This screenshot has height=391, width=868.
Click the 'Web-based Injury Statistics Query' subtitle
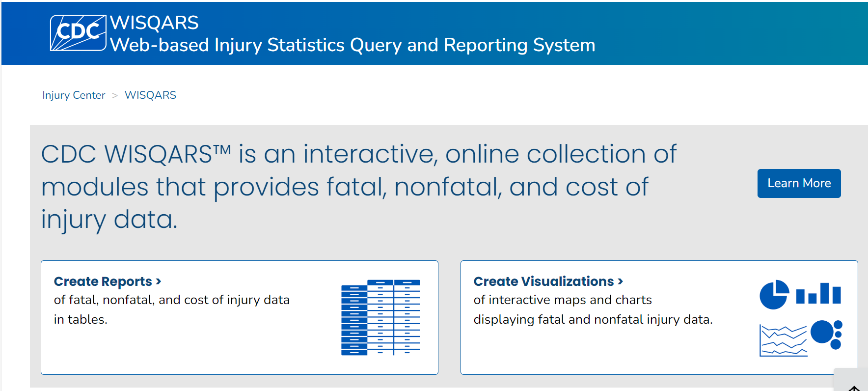[x=353, y=45]
